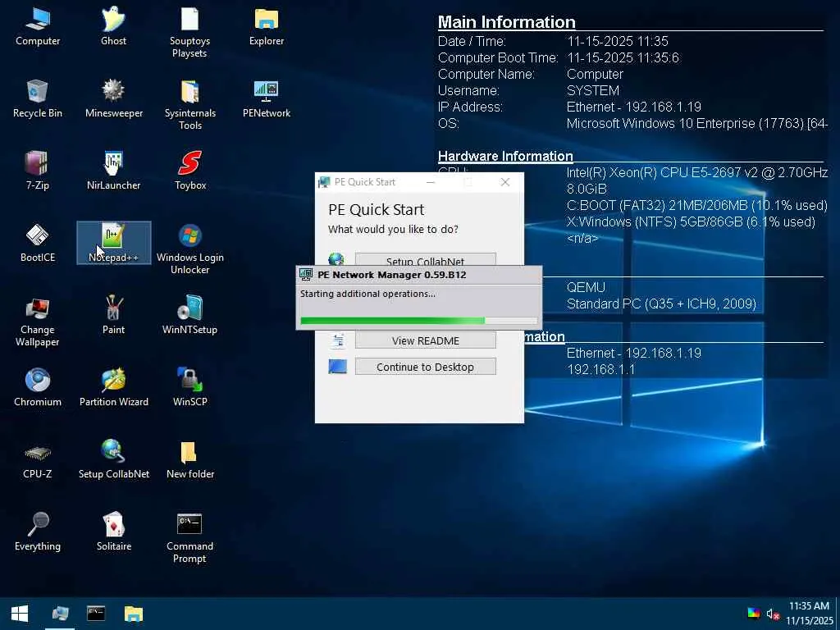Launch Ghost from the desktop
This screenshot has width=840, height=630.
pos(113,27)
